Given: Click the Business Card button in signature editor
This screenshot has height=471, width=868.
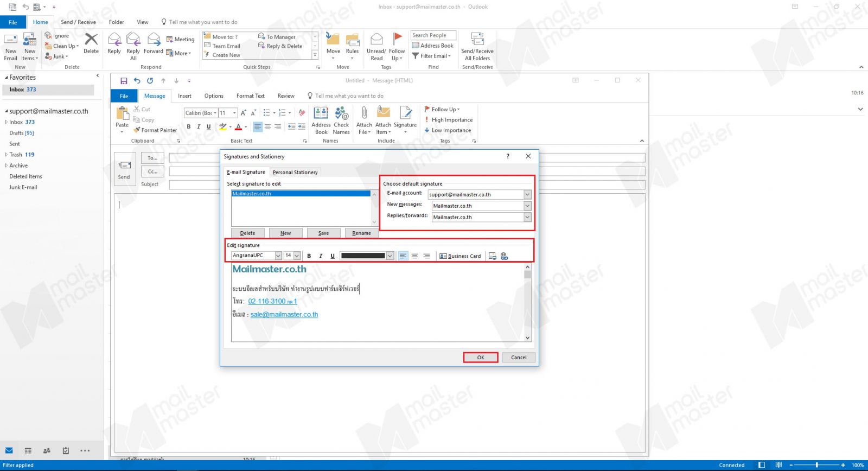Looking at the screenshot, I should click(x=460, y=256).
